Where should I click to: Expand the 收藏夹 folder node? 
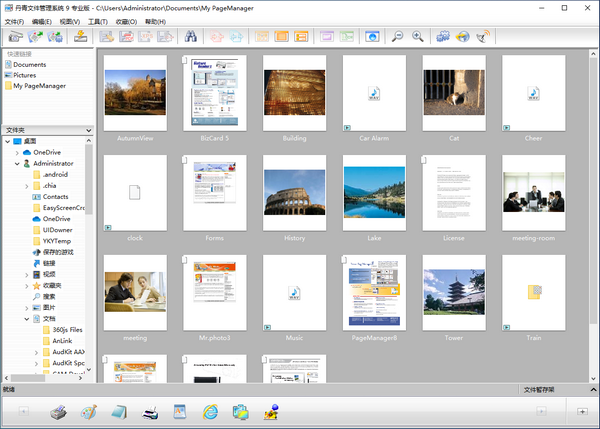coord(27,286)
